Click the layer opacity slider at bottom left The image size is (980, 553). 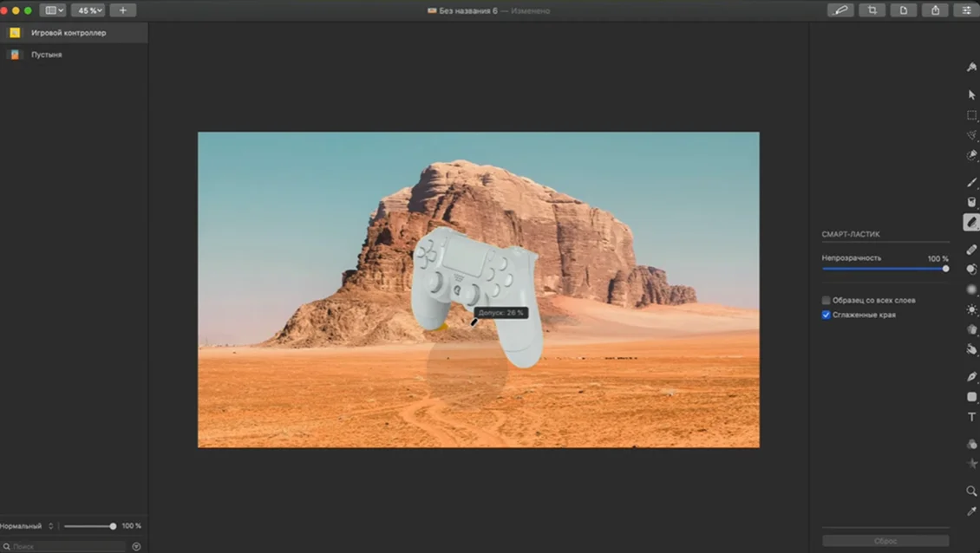coord(89,526)
